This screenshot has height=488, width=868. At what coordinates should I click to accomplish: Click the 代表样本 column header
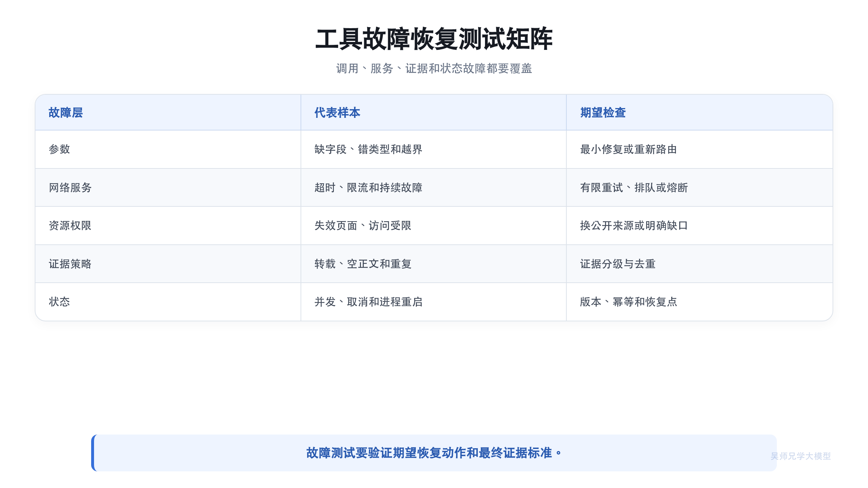click(434, 112)
